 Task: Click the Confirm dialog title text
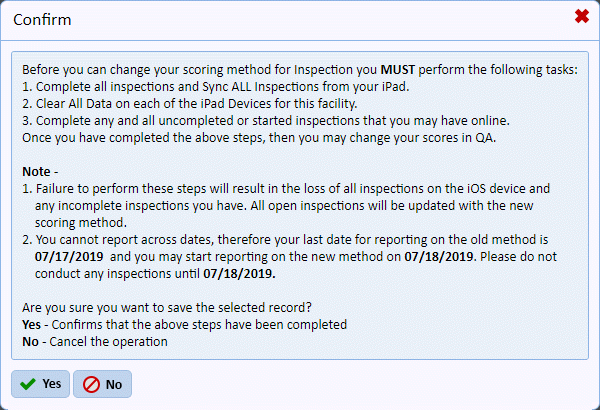(x=42, y=20)
